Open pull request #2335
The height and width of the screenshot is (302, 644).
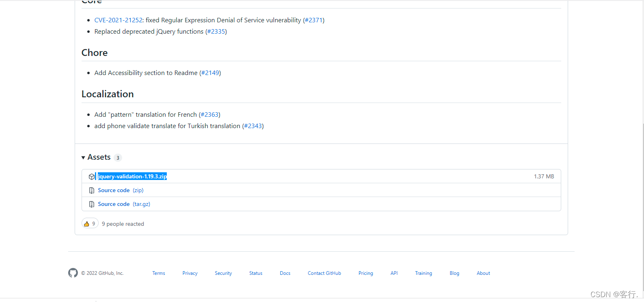[x=216, y=32]
